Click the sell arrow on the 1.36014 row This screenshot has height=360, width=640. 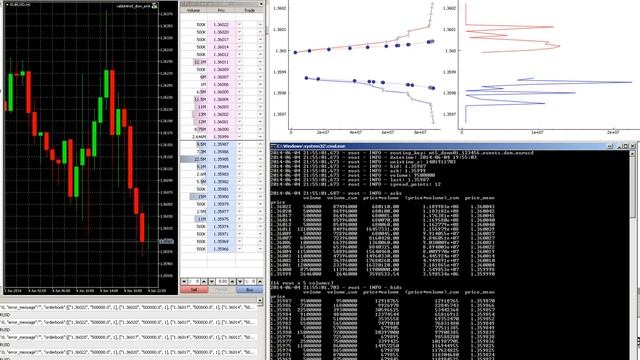(240, 47)
